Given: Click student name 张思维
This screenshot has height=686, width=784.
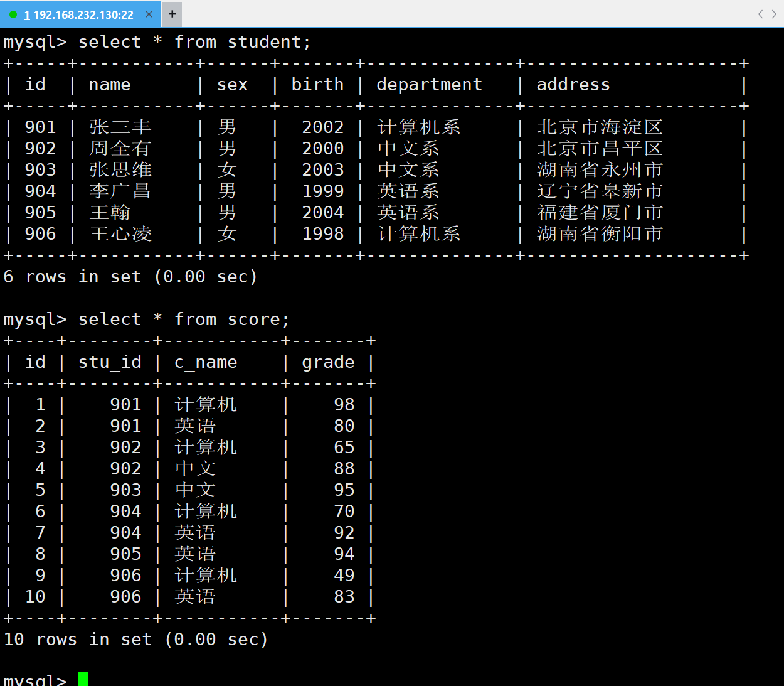Looking at the screenshot, I should tap(120, 169).
